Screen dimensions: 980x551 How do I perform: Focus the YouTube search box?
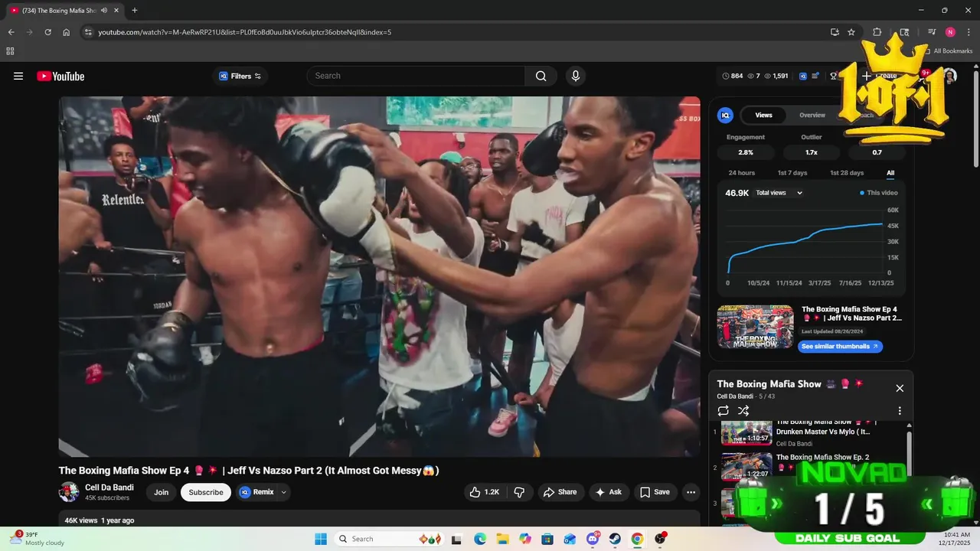coord(416,76)
